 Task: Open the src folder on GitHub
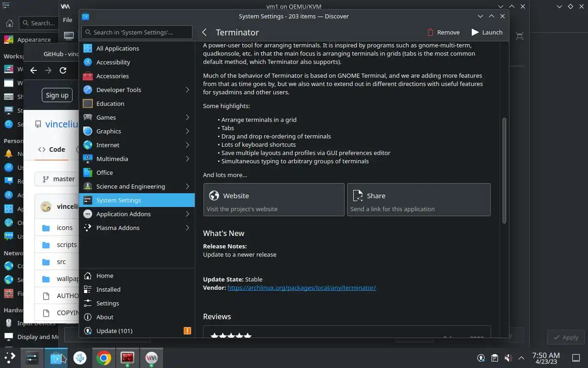[61, 262]
